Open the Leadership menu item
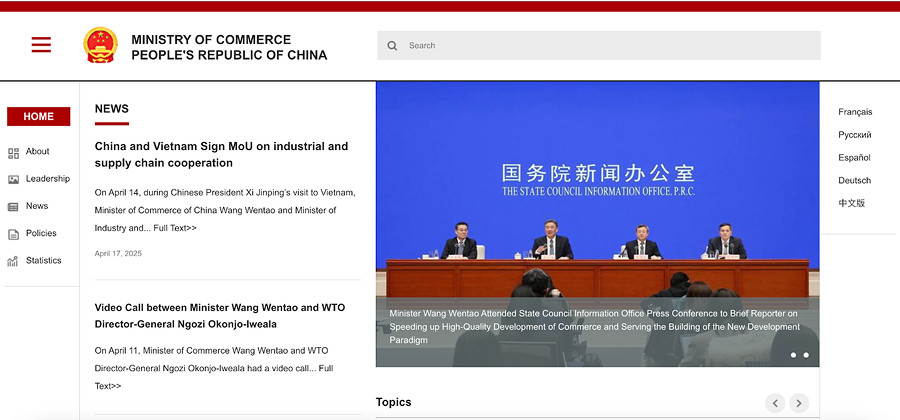Viewport: 900px width, 420px height. [48, 178]
